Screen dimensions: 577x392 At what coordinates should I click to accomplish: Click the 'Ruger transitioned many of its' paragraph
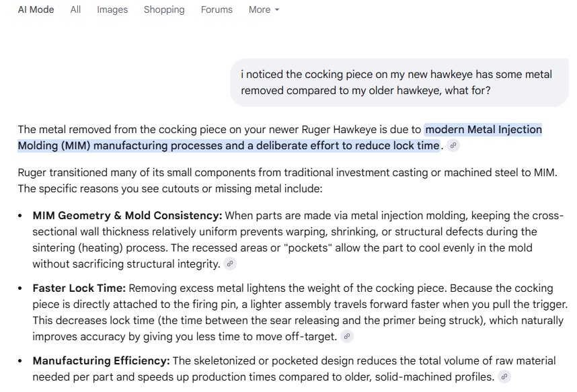point(287,180)
